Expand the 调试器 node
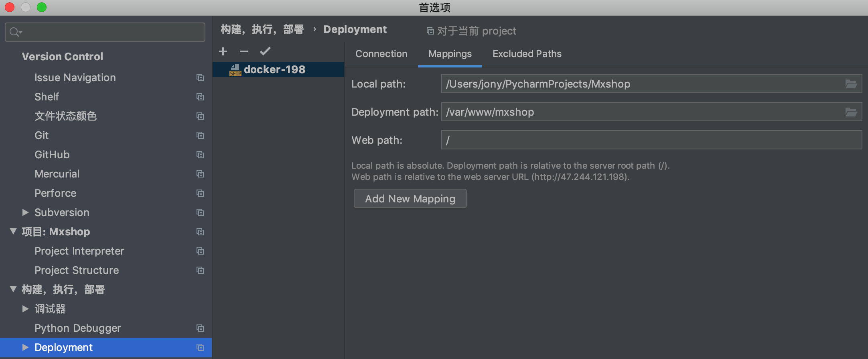This screenshot has width=868, height=359. 25,309
